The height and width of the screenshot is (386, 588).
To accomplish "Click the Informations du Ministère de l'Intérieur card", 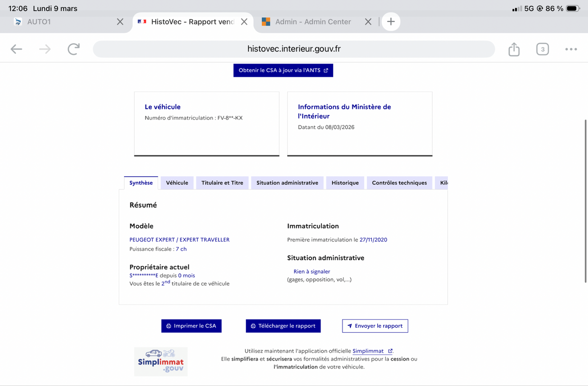I will click(360, 124).
